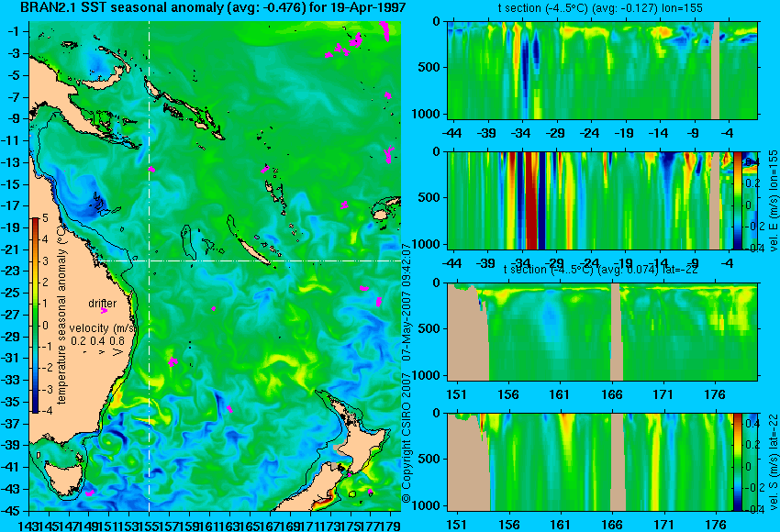Click longitude label '155' on main map axis

[150, 525]
